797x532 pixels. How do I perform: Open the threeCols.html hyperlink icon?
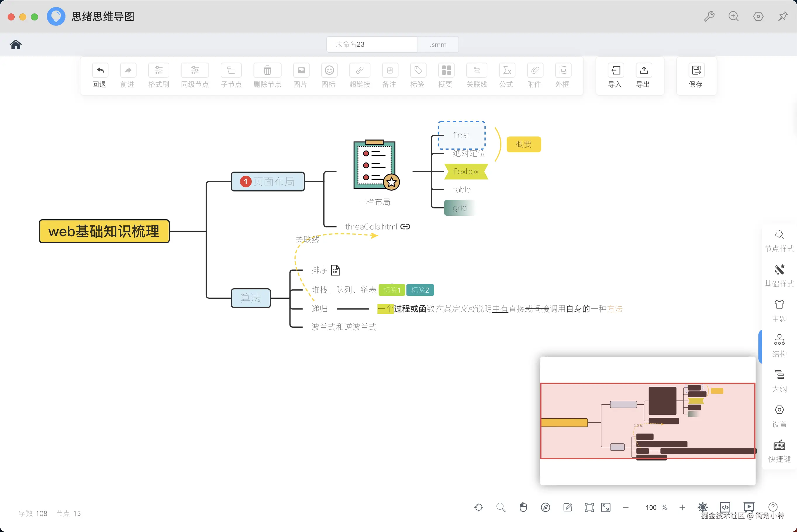tap(405, 227)
